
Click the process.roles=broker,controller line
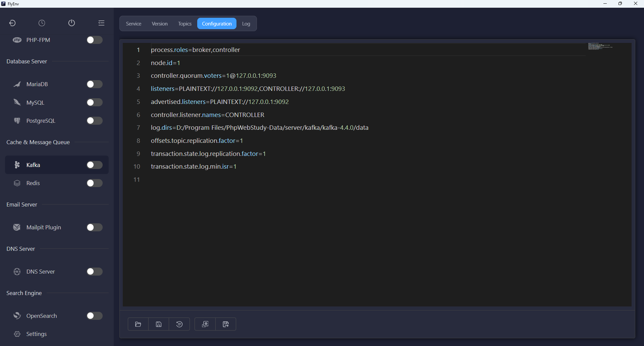tap(196, 50)
